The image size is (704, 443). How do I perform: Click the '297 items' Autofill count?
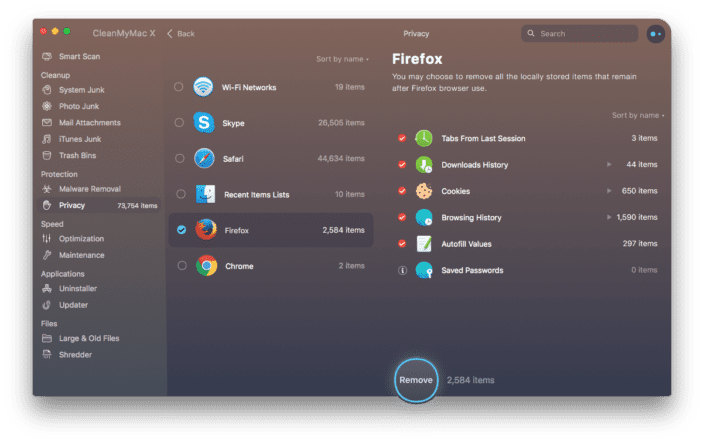(x=640, y=244)
